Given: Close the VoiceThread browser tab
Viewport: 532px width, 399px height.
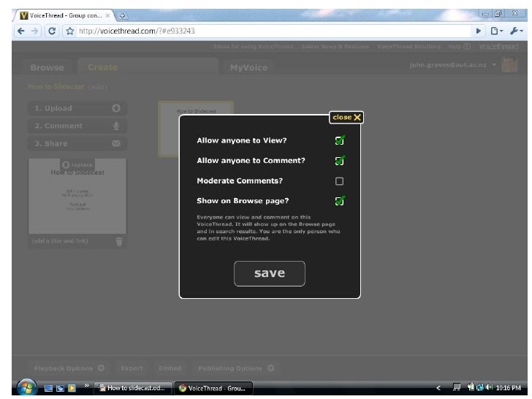Looking at the screenshot, I should click(x=107, y=15).
